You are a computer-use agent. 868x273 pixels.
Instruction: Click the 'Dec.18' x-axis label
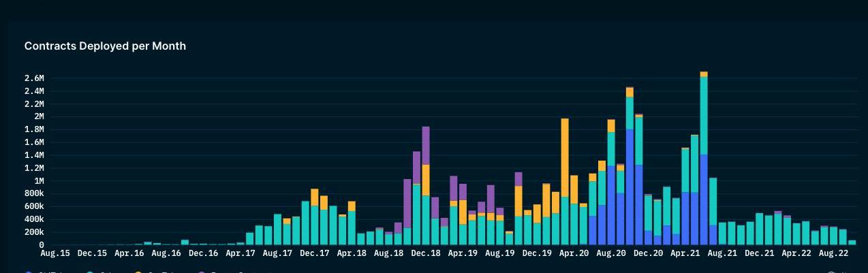426,253
